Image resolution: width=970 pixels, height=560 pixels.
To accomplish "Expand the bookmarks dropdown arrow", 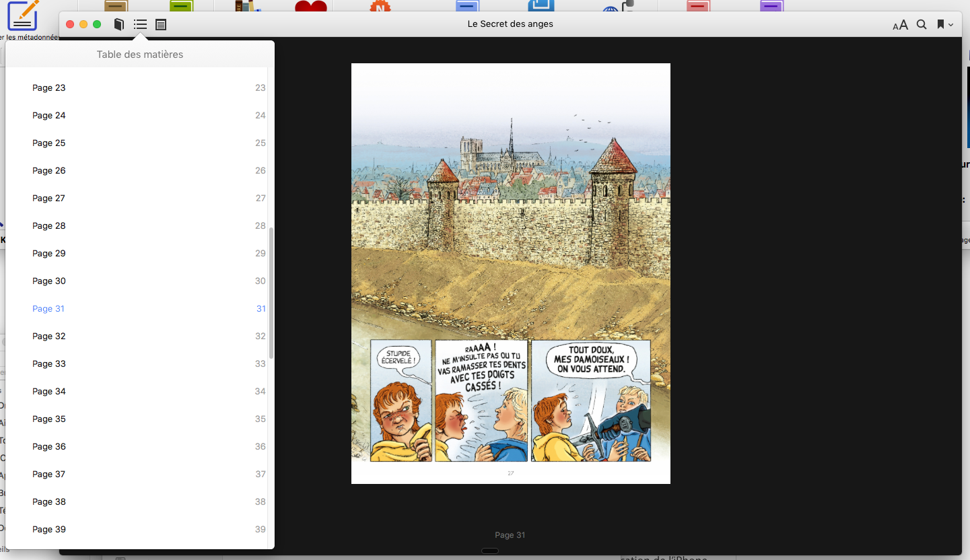I will (x=950, y=25).
